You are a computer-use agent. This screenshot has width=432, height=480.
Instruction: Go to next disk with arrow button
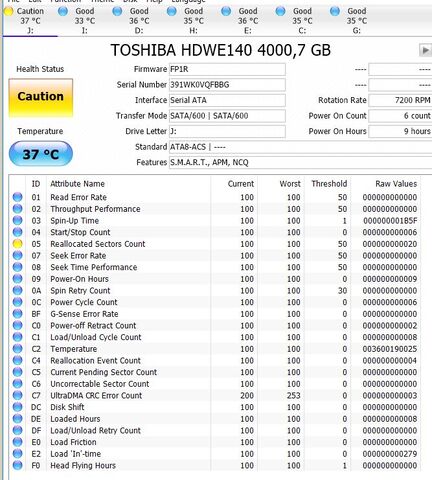tap(425, 50)
